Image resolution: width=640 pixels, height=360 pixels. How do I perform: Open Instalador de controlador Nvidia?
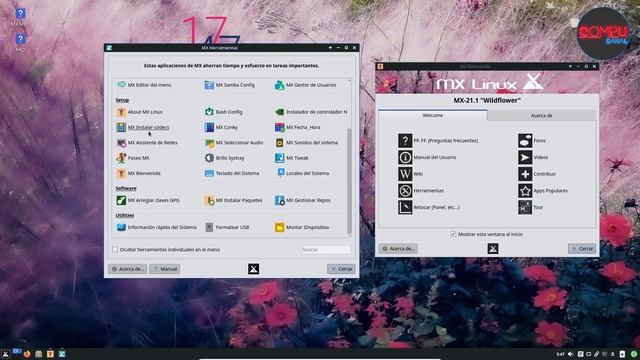coord(311,112)
